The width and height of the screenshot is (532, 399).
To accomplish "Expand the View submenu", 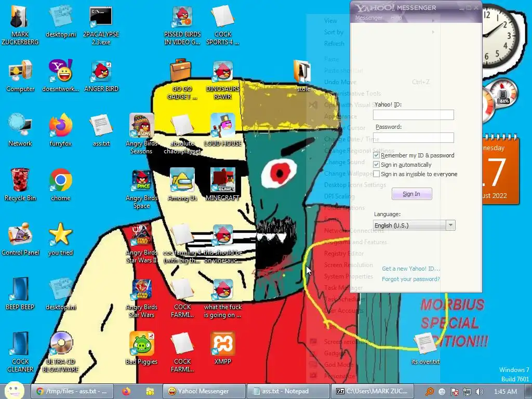I will [330, 21].
